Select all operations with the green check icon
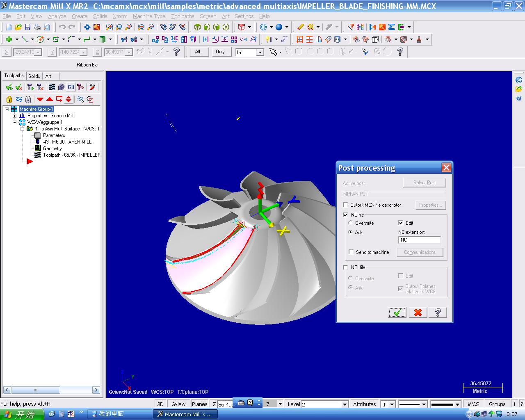The height and width of the screenshot is (420, 525). pyautogui.click(x=9, y=87)
